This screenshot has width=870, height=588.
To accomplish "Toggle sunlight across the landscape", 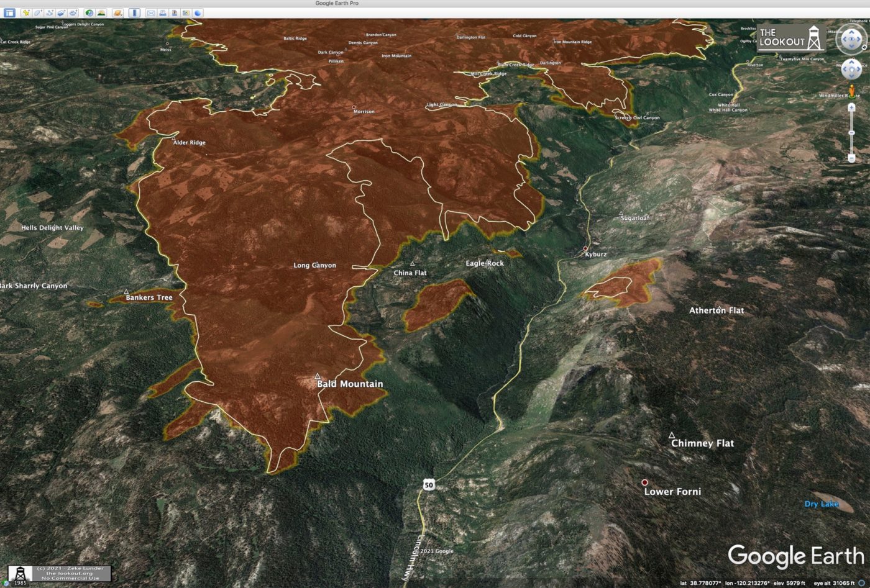I will coord(101,12).
